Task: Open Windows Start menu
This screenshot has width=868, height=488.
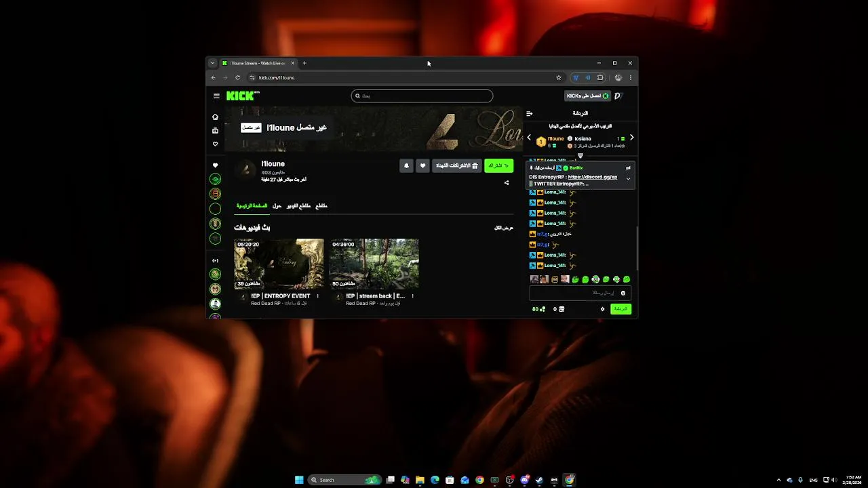Action: (x=299, y=480)
